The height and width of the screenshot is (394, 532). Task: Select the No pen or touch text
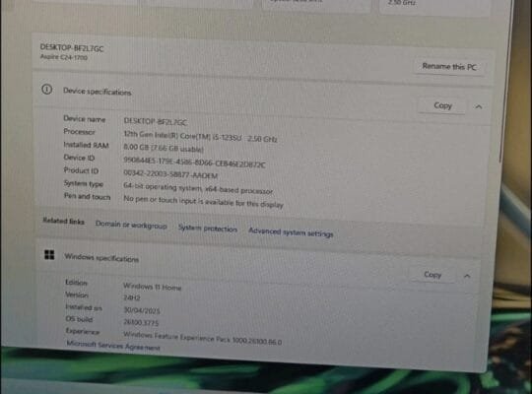pos(203,201)
